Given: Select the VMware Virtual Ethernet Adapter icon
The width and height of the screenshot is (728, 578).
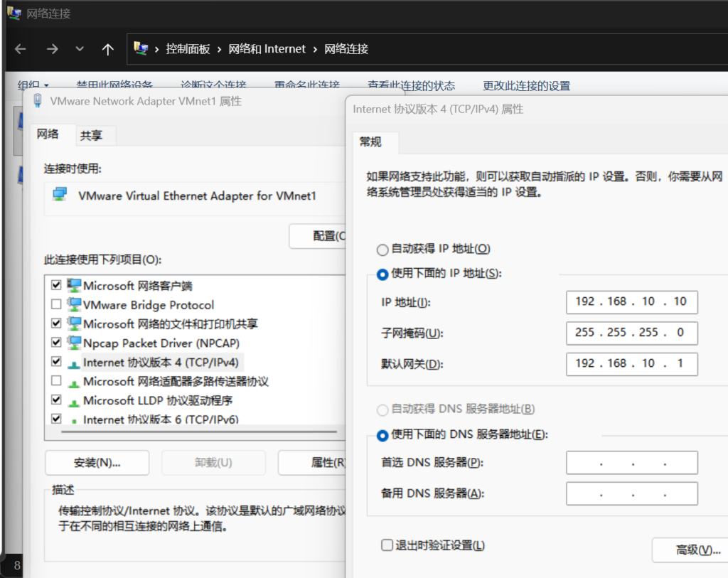Looking at the screenshot, I should [x=60, y=196].
